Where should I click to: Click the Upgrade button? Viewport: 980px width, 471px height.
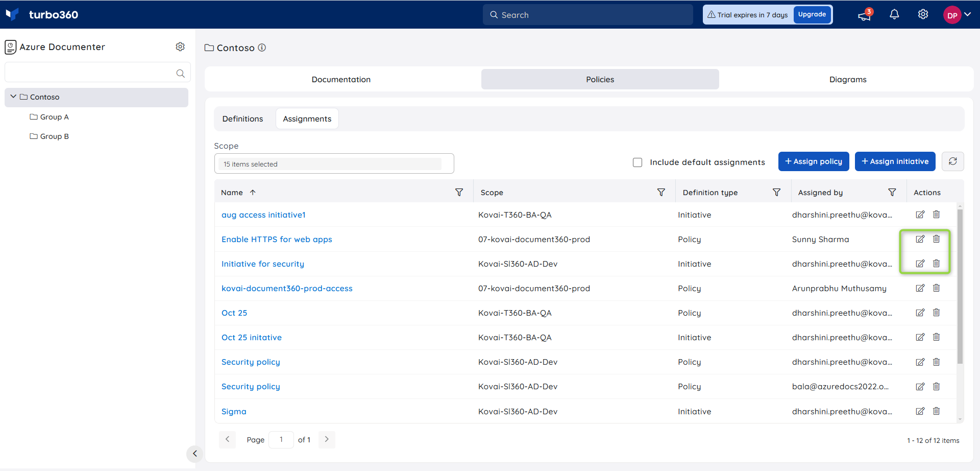coord(812,14)
